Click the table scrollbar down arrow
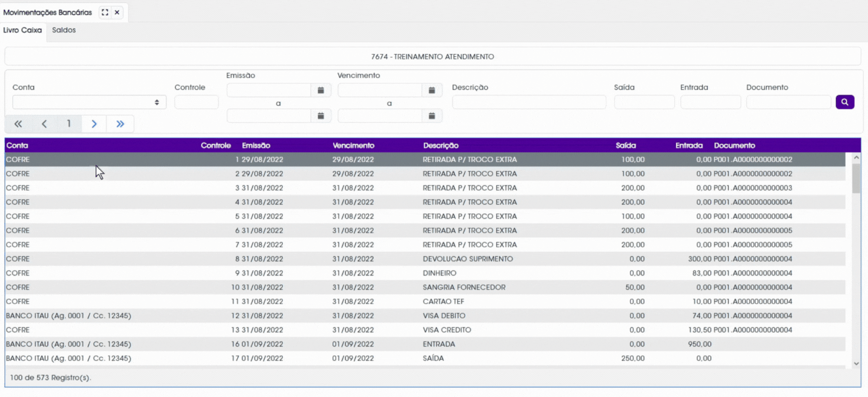The height and width of the screenshot is (397, 868). pyautogui.click(x=856, y=363)
